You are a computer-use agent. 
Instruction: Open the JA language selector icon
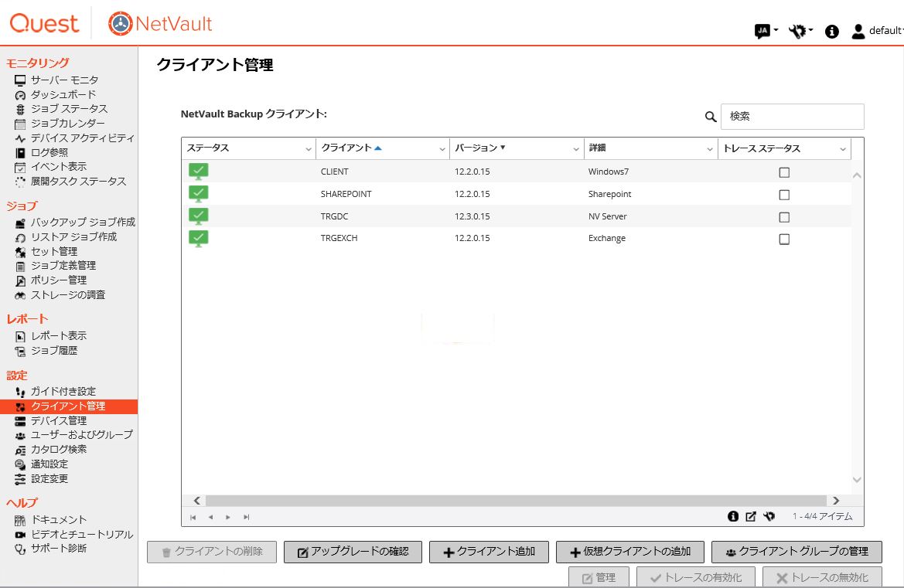click(x=762, y=31)
